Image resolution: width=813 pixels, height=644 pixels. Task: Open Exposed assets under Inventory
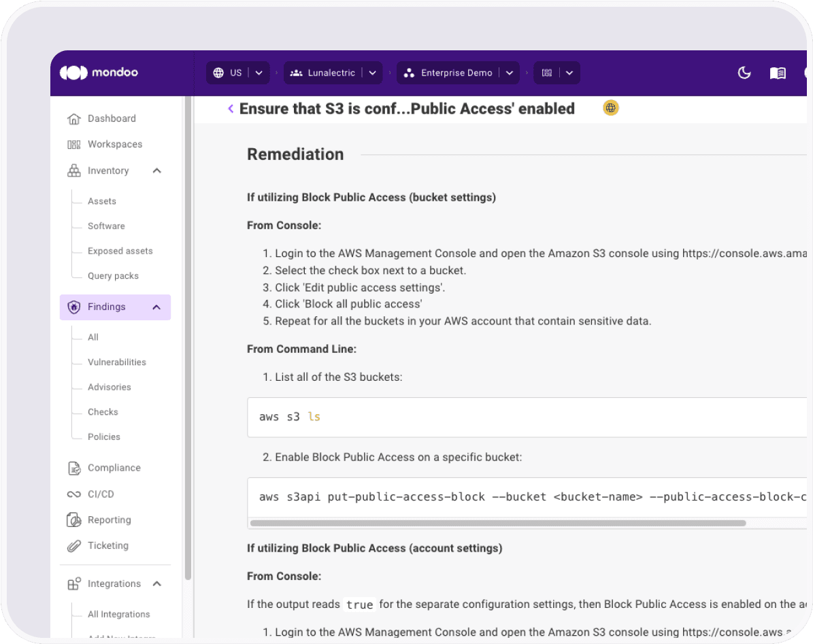click(x=120, y=251)
